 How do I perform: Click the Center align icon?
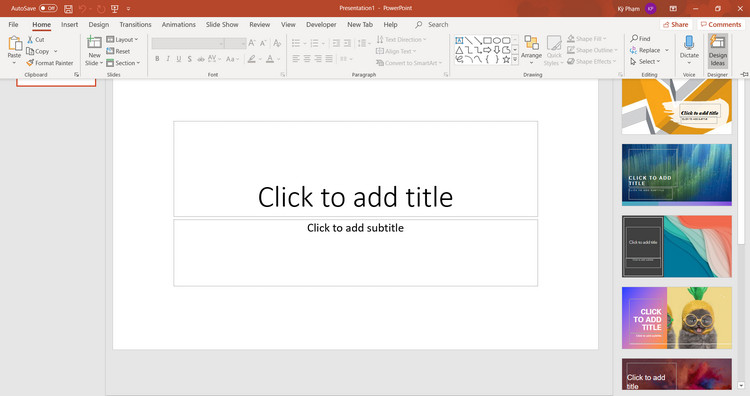(x=307, y=59)
